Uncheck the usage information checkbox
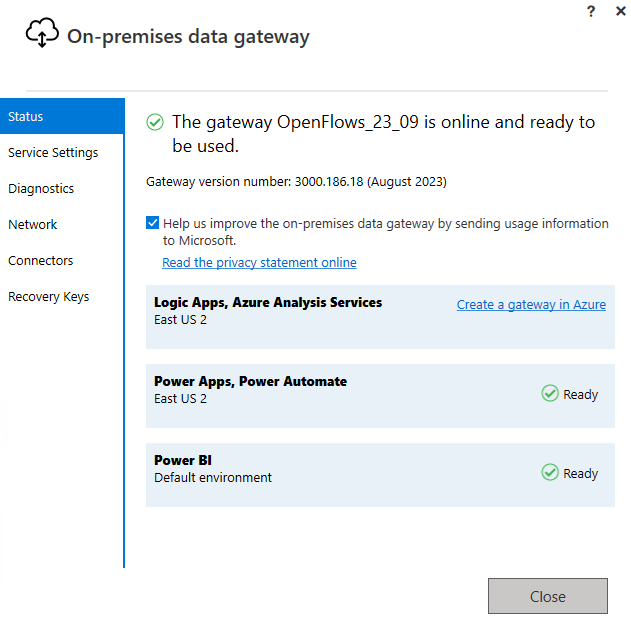Viewport: 631px width, 636px height. [x=153, y=224]
